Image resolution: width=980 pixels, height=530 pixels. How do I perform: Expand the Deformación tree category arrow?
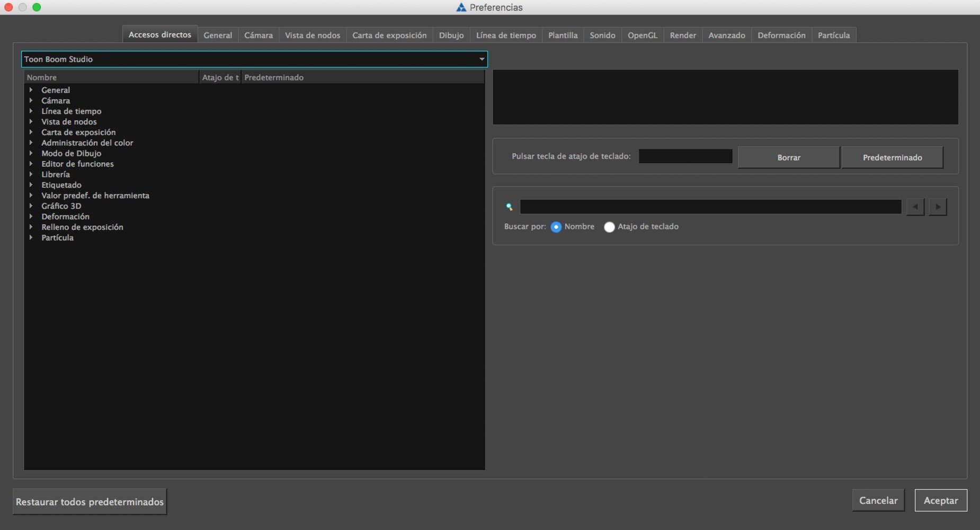pos(31,217)
